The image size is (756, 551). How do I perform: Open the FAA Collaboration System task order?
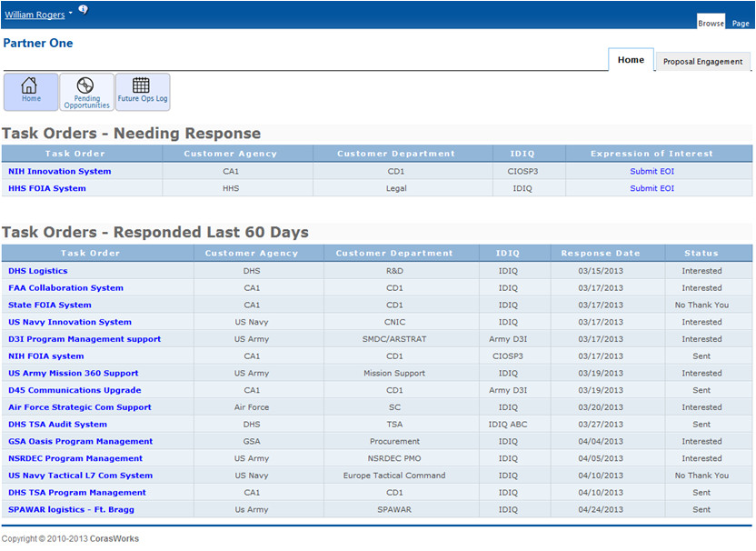point(65,287)
